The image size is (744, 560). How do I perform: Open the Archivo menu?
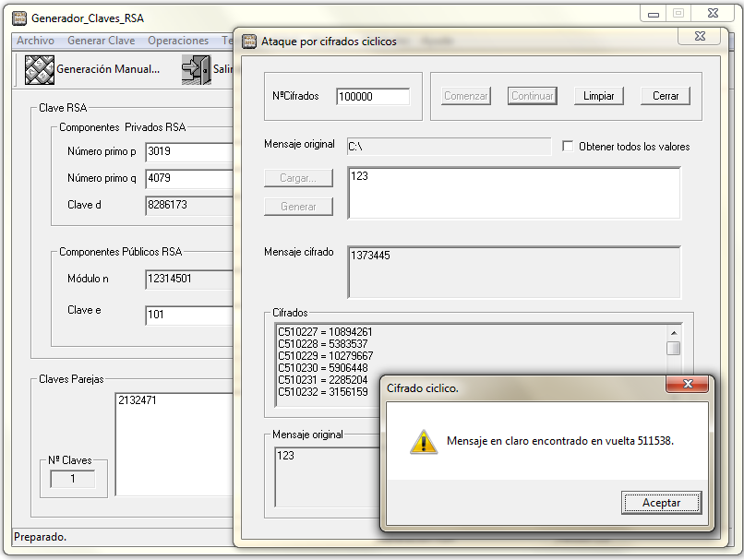tap(35, 41)
